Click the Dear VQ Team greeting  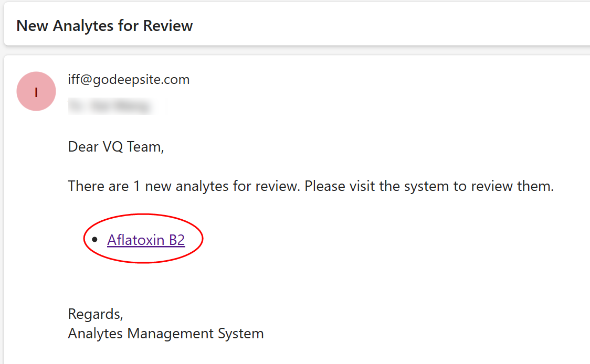coord(116,147)
